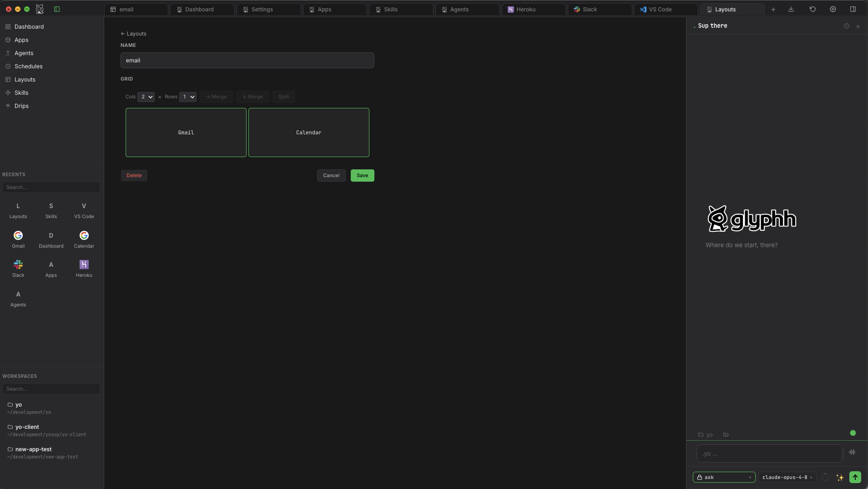Viewport: 868px width, 489px height.
Task: Click the yo workspace folder chip in chat
Action: tap(706, 435)
